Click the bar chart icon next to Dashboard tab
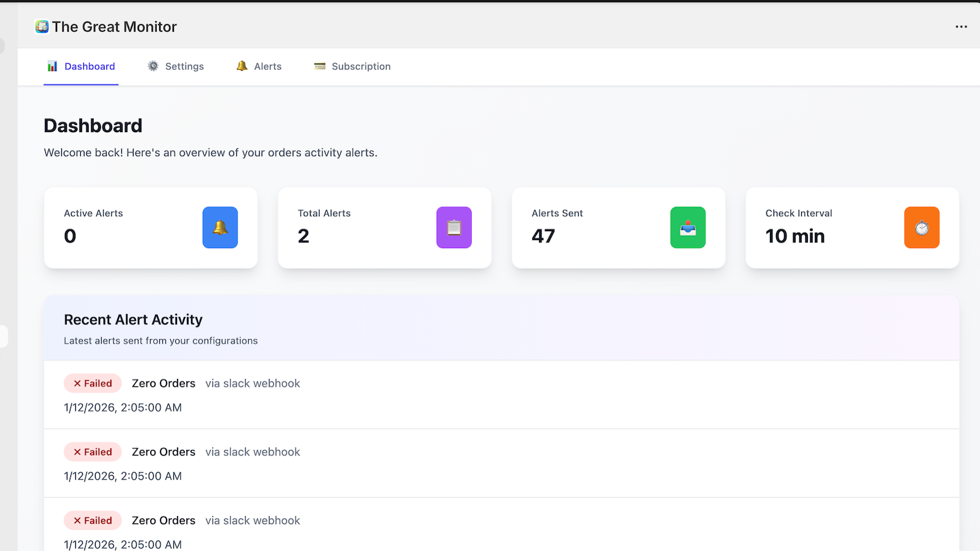 coord(52,66)
